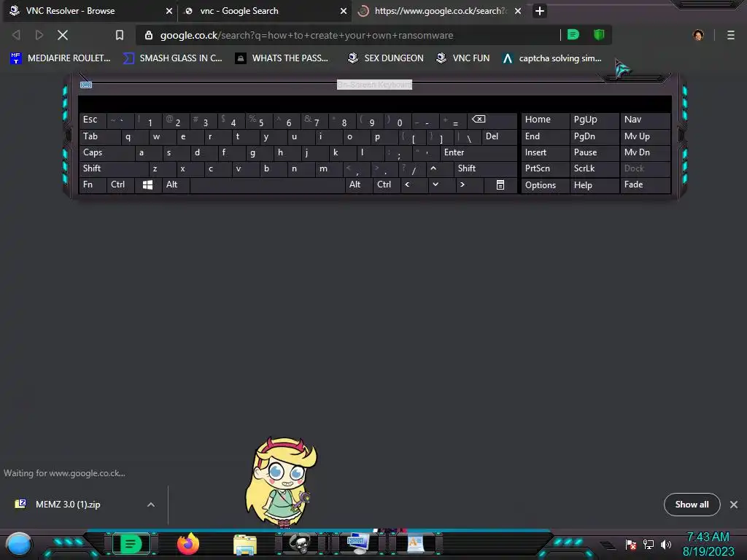Tap the Windows logo key on keyboard
Screen dimensions: 747x560
147,184
